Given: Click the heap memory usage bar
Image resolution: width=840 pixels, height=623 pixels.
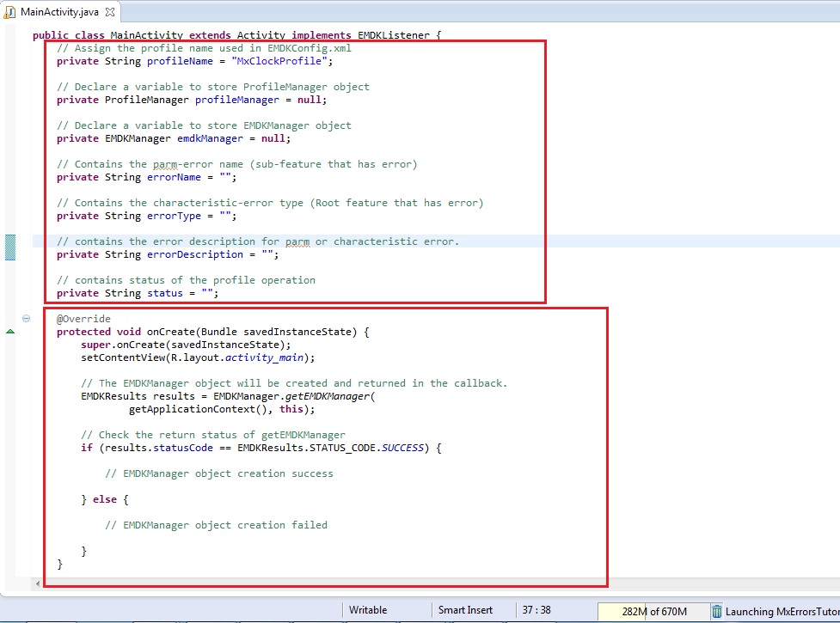Looking at the screenshot, I should pos(653,611).
